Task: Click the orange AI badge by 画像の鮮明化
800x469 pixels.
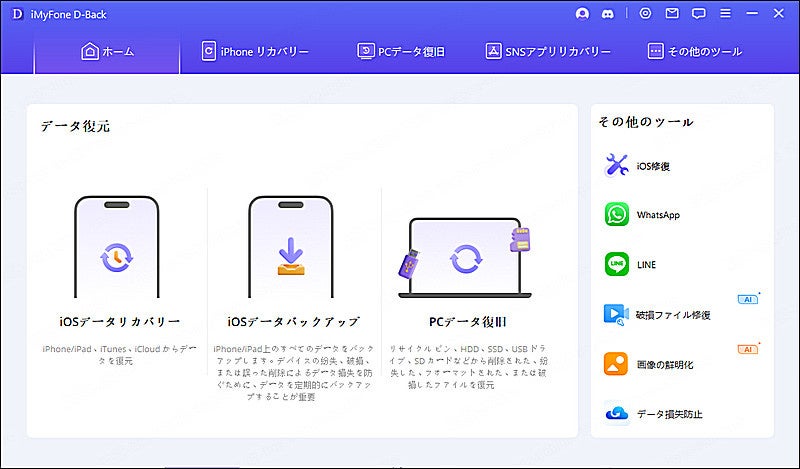Action: [748, 349]
